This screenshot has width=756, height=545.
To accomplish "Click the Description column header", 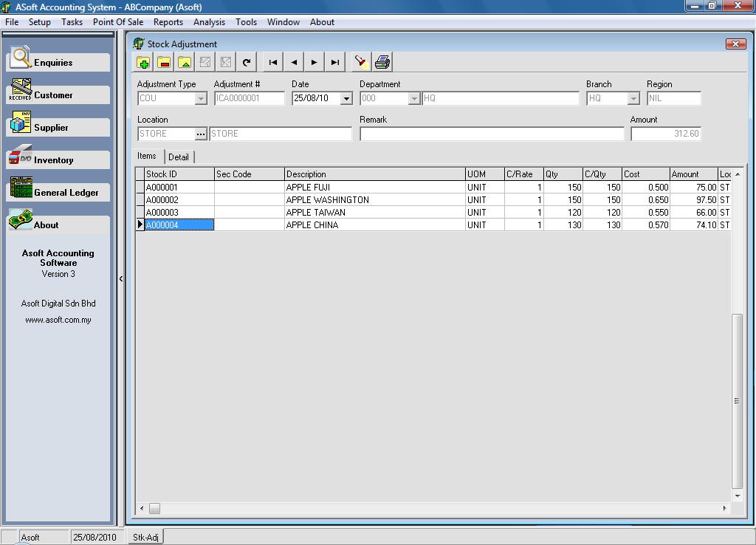I will pyautogui.click(x=374, y=174).
